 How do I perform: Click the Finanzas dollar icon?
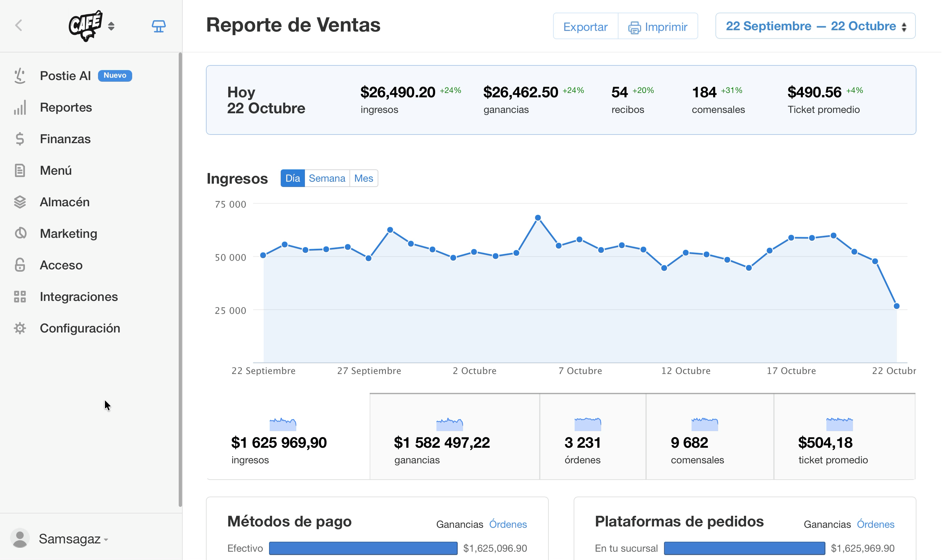(20, 139)
